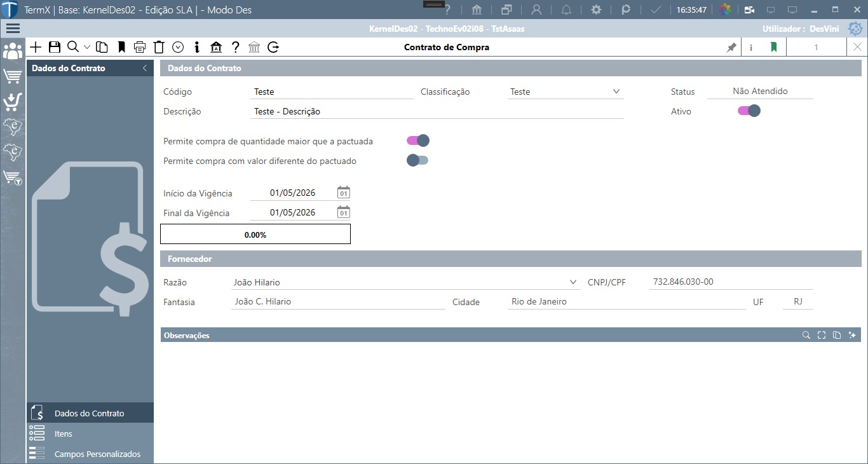Collapse the Dados do Contrato side panel
Image resolution: width=868 pixels, height=464 pixels.
144,68
